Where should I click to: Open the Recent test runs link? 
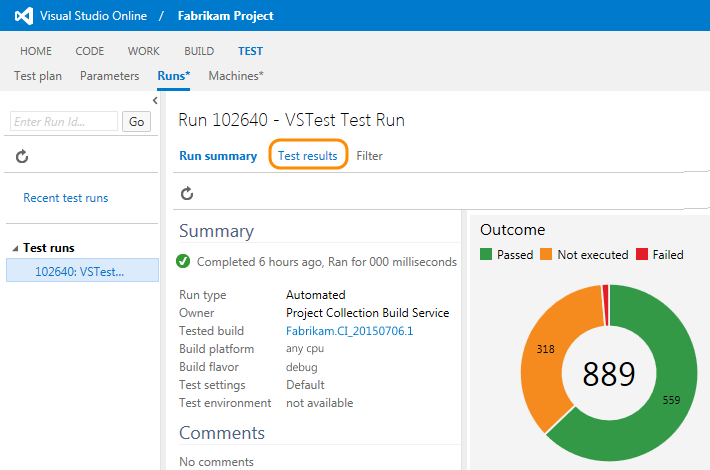[x=66, y=198]
